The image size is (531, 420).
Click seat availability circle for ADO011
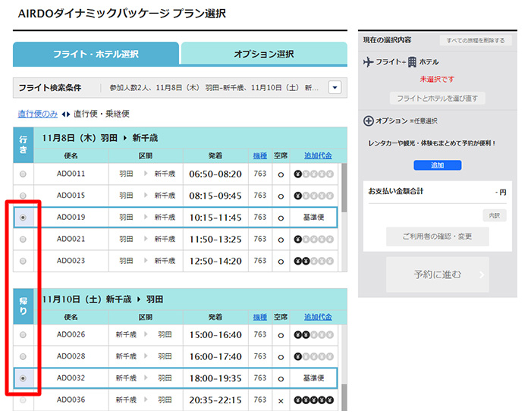281,174
